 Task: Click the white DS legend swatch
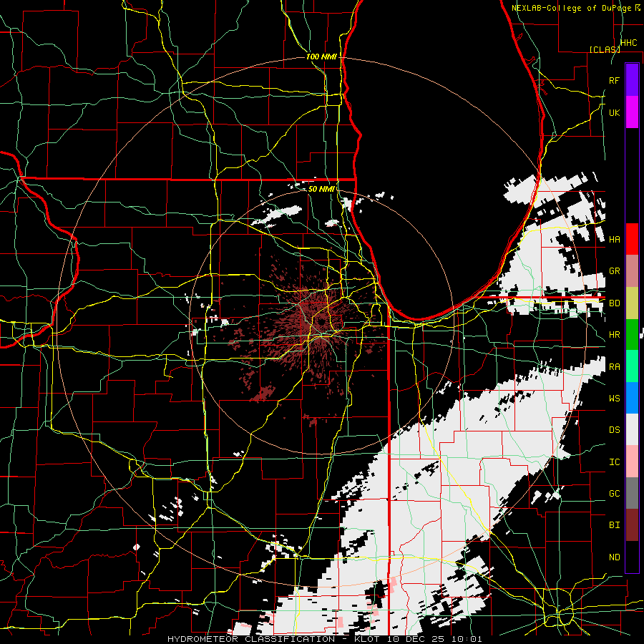click(632, 429)
